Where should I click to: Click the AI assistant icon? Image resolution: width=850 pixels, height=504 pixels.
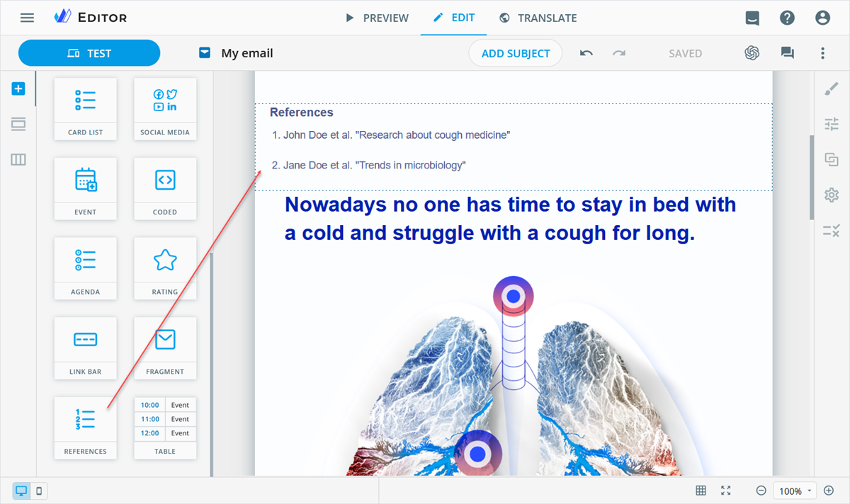tap(752, 53)
